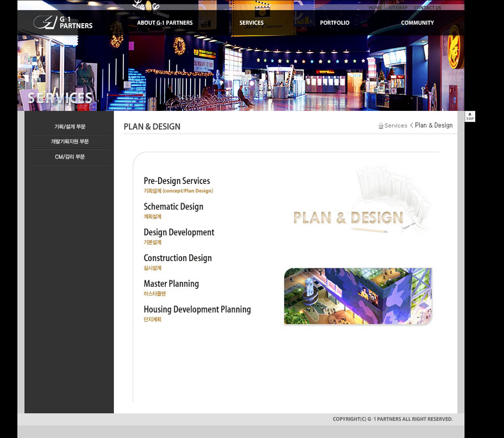The width and height of the screenshot is (504, 438).
Task: Click the TOP scroll-to-top button
Action: pyautogui.click(x=470, y=116)
